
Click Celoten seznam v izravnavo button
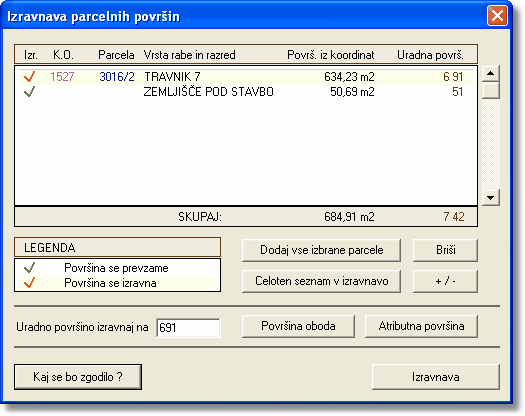[x=321, y=281]
